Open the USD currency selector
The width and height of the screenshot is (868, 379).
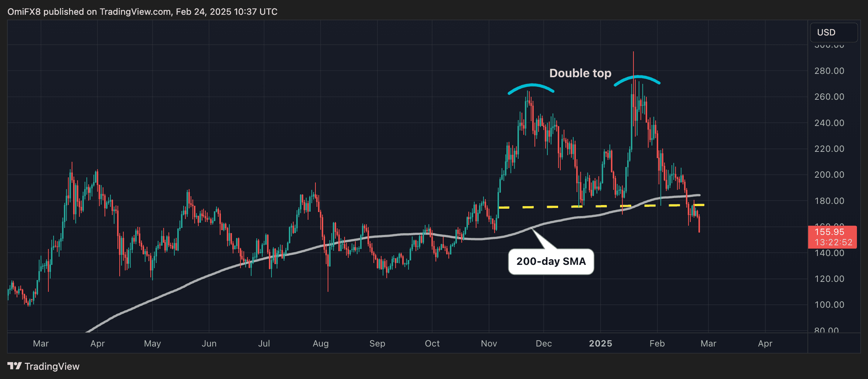coord(833,33)
